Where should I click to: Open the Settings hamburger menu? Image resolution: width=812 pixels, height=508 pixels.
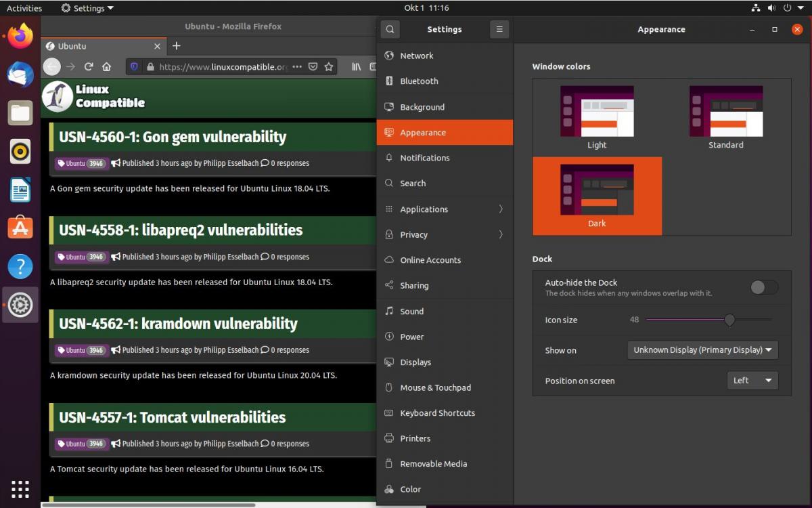[499, 29]
